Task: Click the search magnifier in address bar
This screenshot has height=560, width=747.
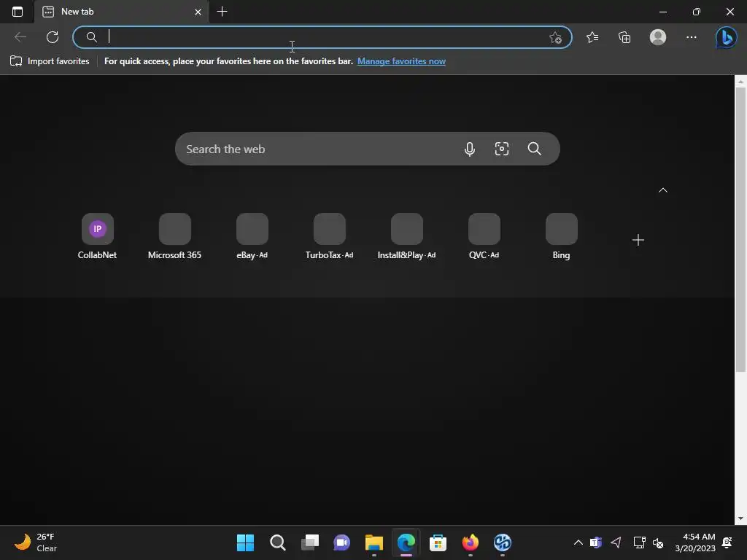Action: click(91, 37)
